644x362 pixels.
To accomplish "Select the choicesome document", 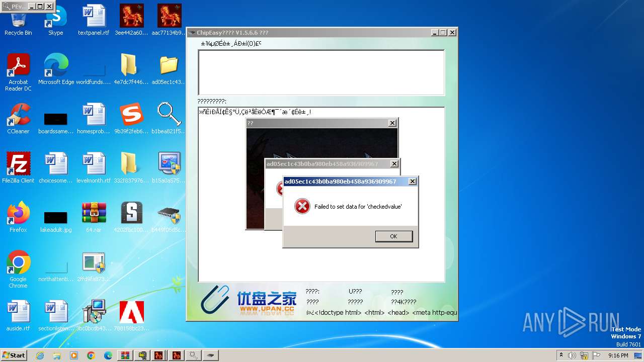I will 56,168.
